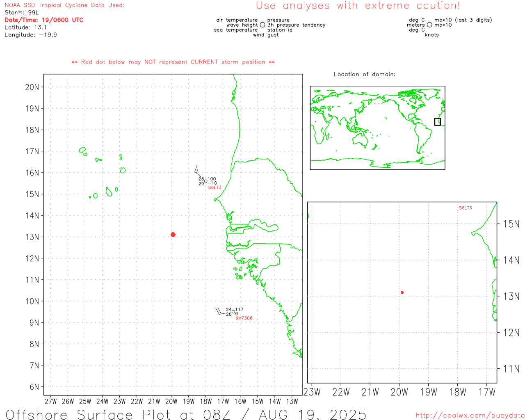Viewport: 525px width, 420px height.
Task: Click the 'air temperature' legend label
Action: [237, 20]
